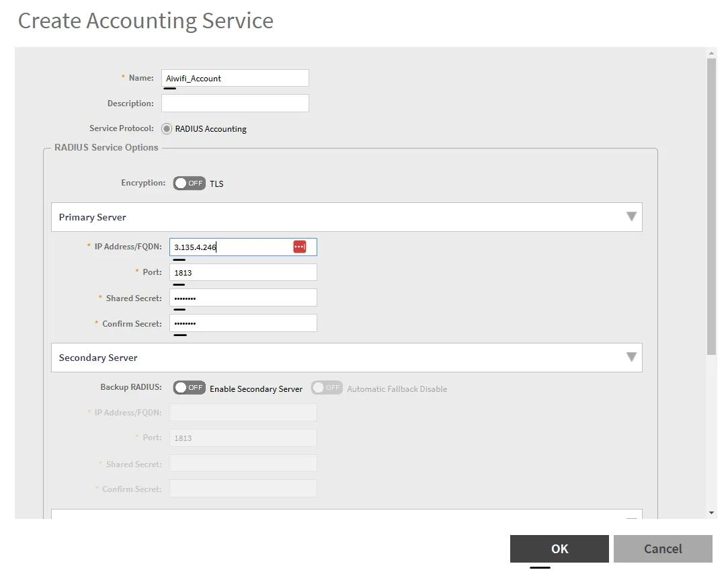Click the TLS label text
This screenshot has height=572, width=728.
pos(216,184)
